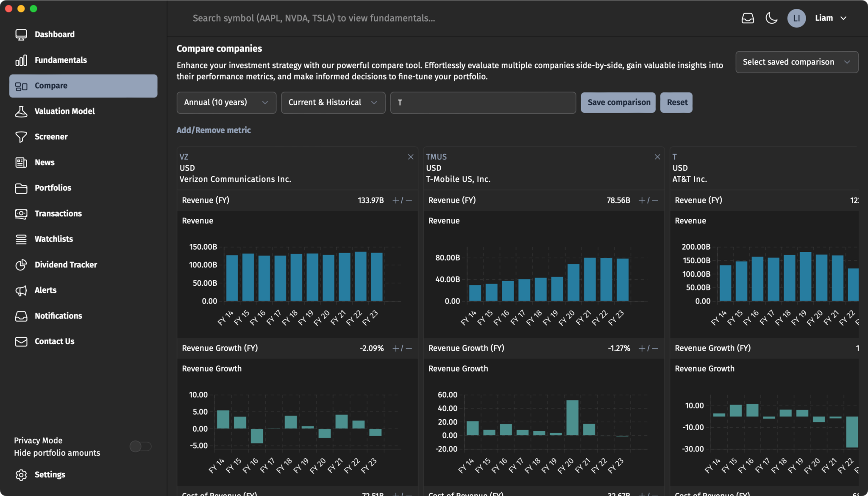This screenshot has width=868, height=496.
Task: Open the Annual (10 years) dropdown
Action: [x=226, y=103]
